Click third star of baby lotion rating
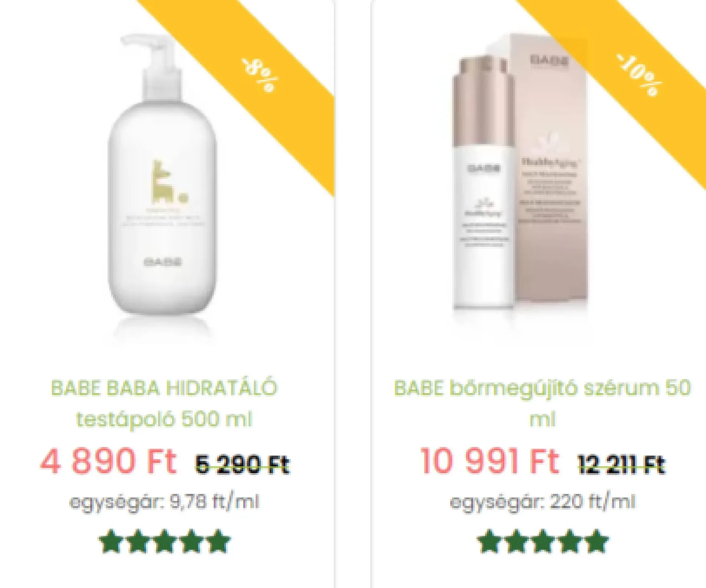 (x=164, y=541)
